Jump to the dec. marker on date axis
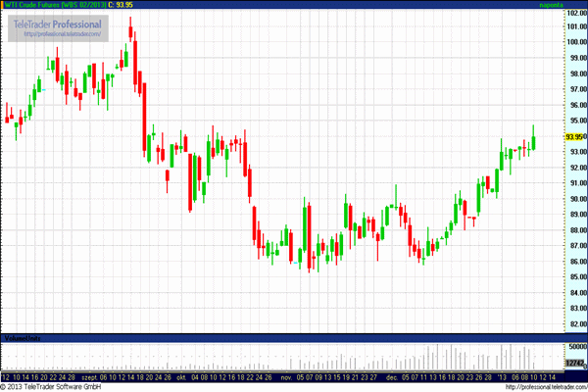Viewport: 588px width, 392px height. (x=392, y=375)
